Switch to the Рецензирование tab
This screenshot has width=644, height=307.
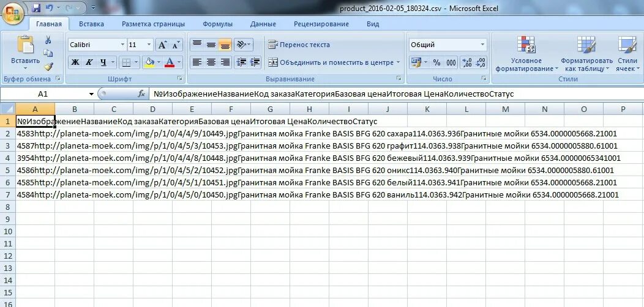[321, 24]
